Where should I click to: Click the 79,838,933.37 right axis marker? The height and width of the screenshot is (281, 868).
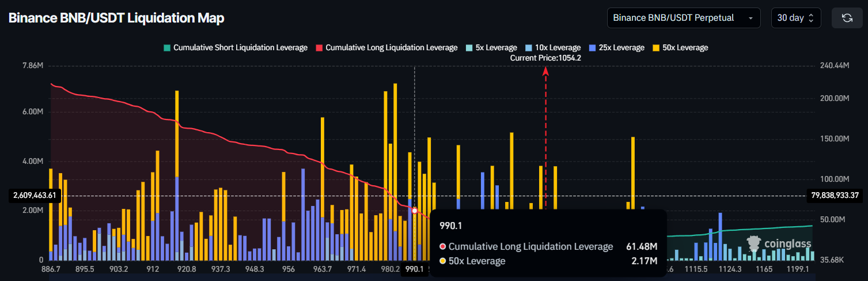click(x=835, y=195)
